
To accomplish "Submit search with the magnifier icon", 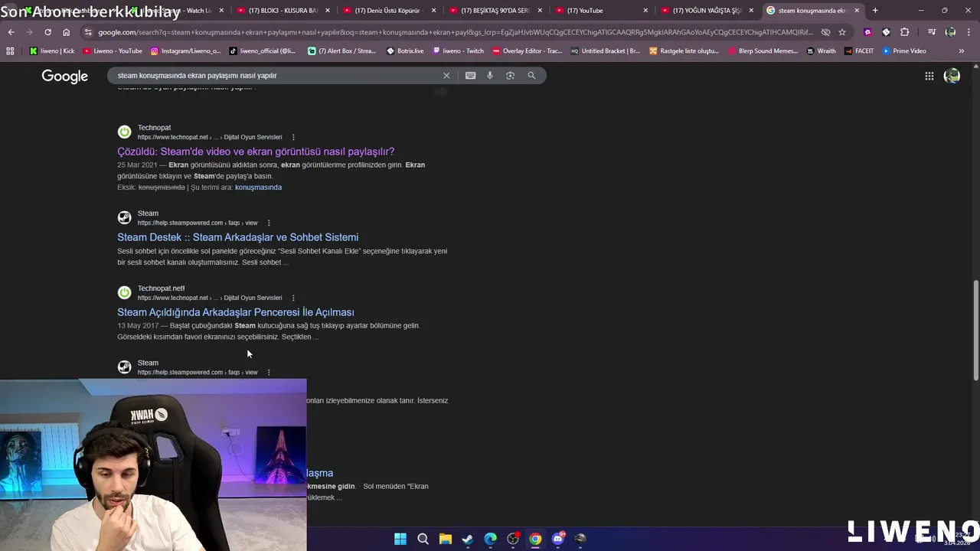I will [x=531, y=76].
